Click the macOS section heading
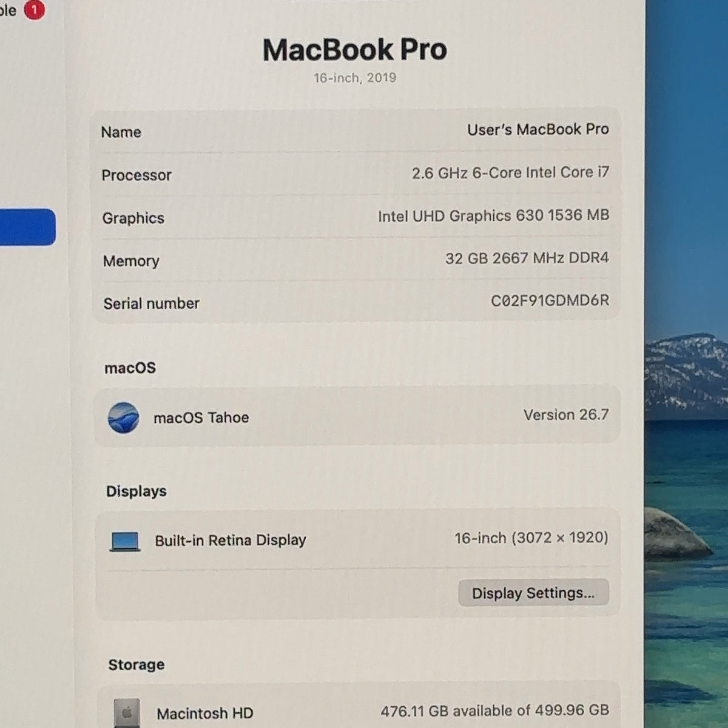Image resolution: width=728 pixels, height=728 pixels. coord(130,368)
